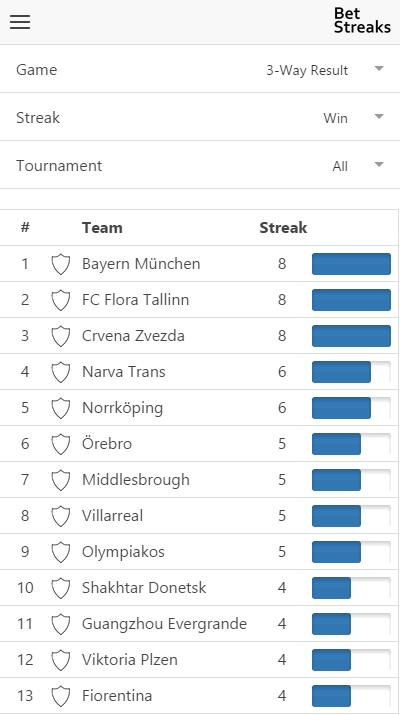Click Fiorentina shield icon
Viewport: 400px width, 715px height.
(x=60, y=696)
